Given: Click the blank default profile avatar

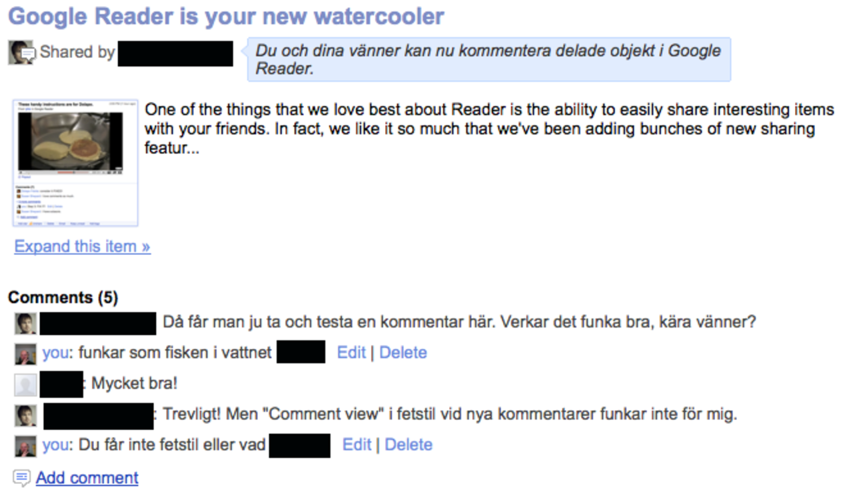Looking at the screenshot, I should (25, 383).
